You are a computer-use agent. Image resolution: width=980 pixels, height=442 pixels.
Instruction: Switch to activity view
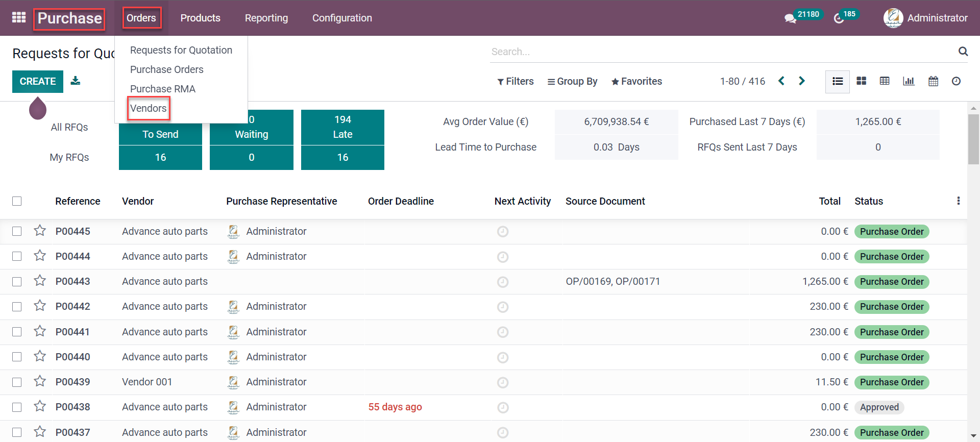(957, 81)
